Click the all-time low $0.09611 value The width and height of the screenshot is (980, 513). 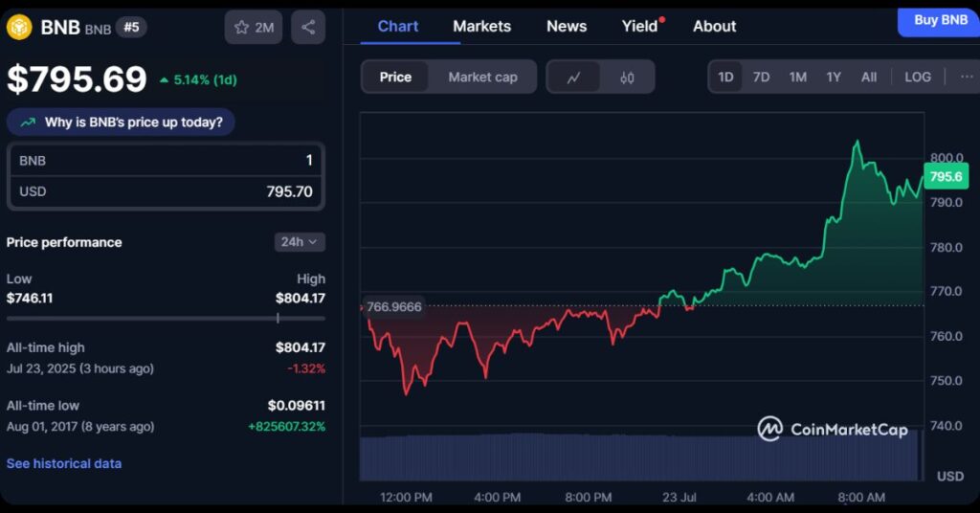pyautogui.click(x=297, y=406)
